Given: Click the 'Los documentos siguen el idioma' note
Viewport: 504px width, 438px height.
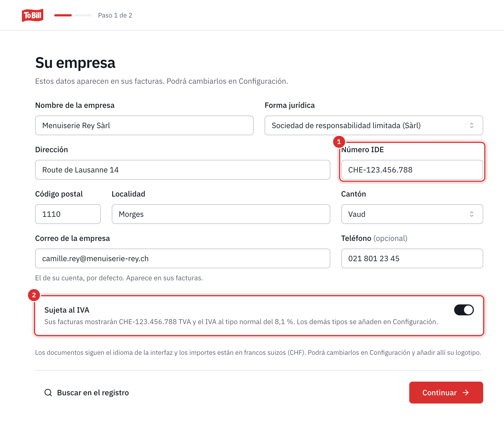Looking at the screenshot, I should (x=258, y=352).
